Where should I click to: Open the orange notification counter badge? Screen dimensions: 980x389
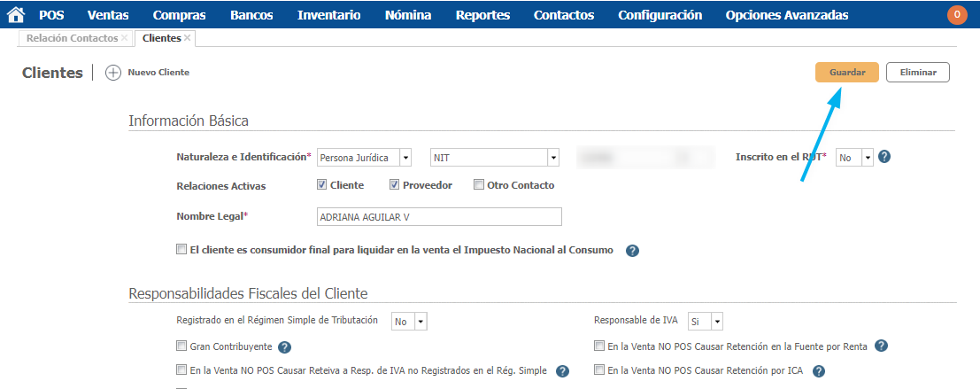[957, 15]
